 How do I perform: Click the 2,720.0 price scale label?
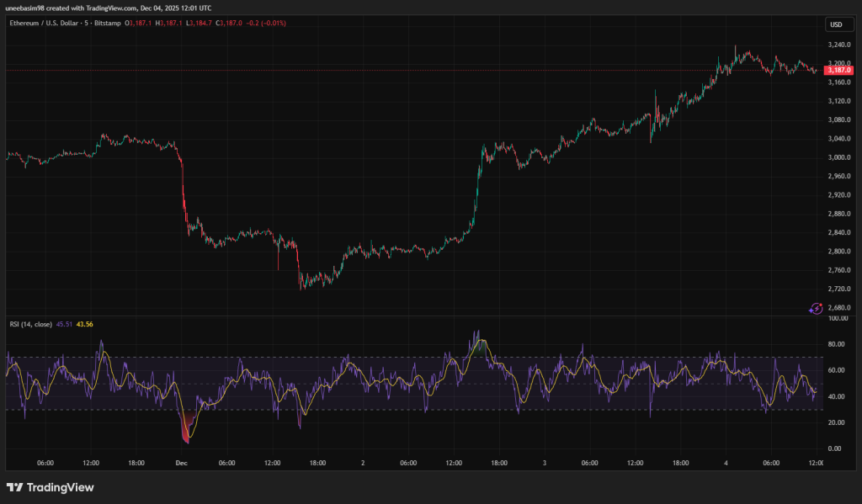[x=838, y=289]
